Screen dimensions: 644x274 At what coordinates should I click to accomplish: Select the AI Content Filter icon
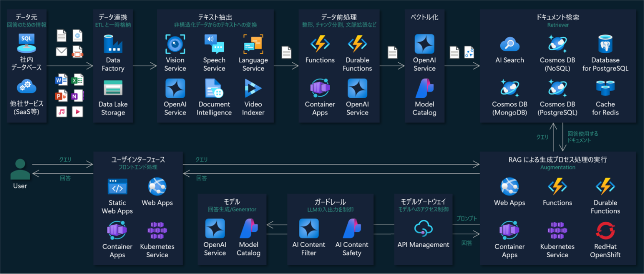(x=309, y=228)
